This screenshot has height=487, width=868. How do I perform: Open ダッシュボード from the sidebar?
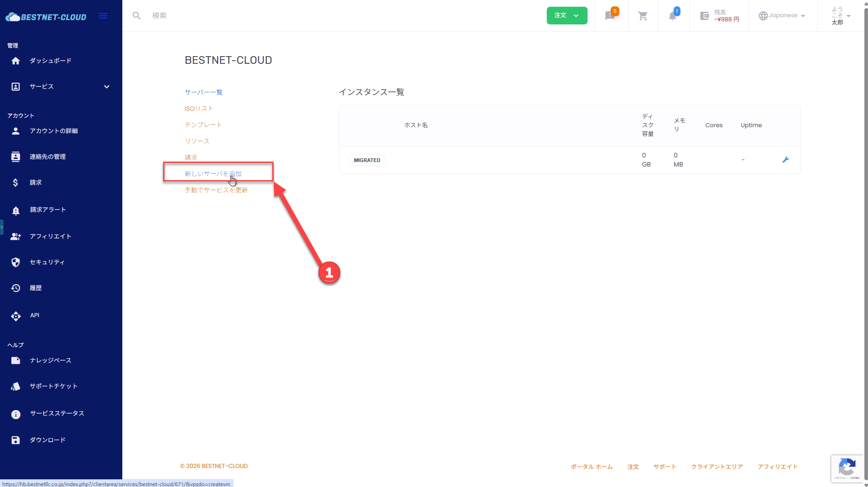[50, 61]
